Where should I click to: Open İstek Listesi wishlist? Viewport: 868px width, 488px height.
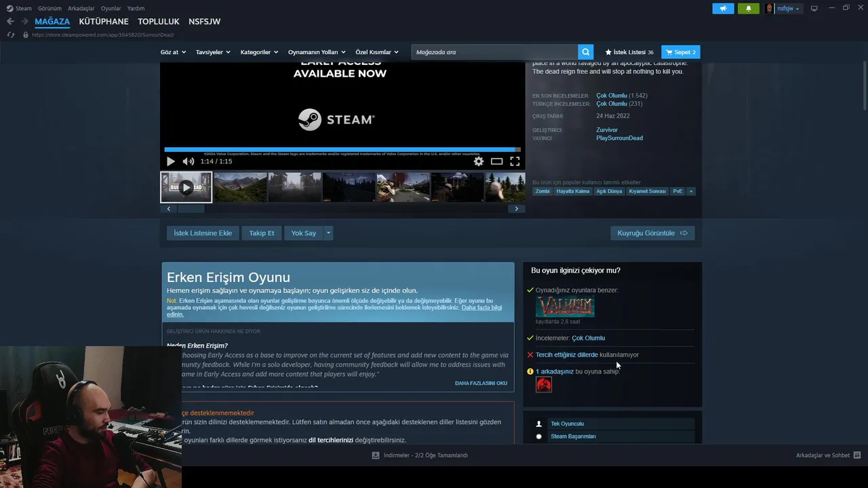point(629,52)
